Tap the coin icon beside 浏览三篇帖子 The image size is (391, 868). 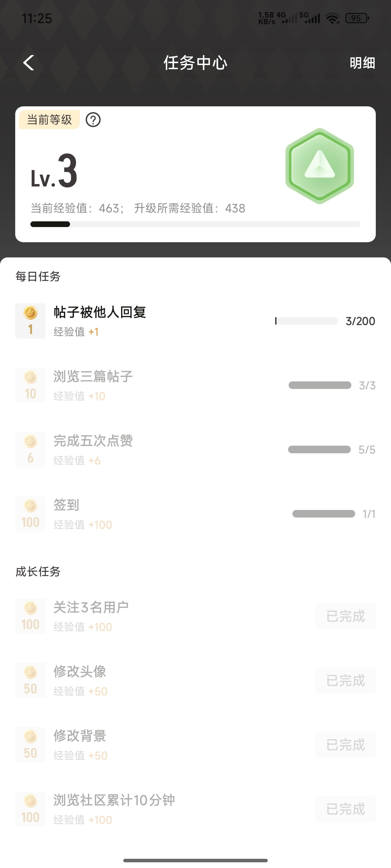(30, 385)
